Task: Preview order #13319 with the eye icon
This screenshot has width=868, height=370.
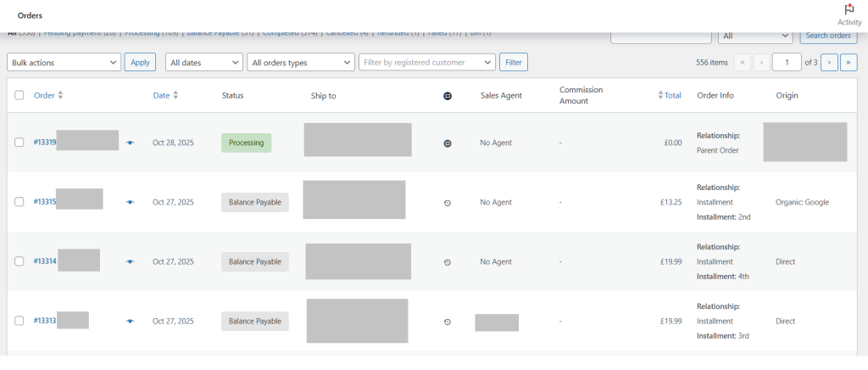Action: pos(130,143)
